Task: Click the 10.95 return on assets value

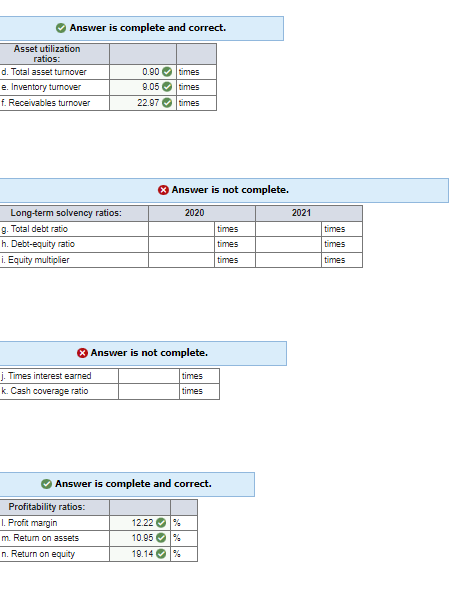Action: click(142, 538)
